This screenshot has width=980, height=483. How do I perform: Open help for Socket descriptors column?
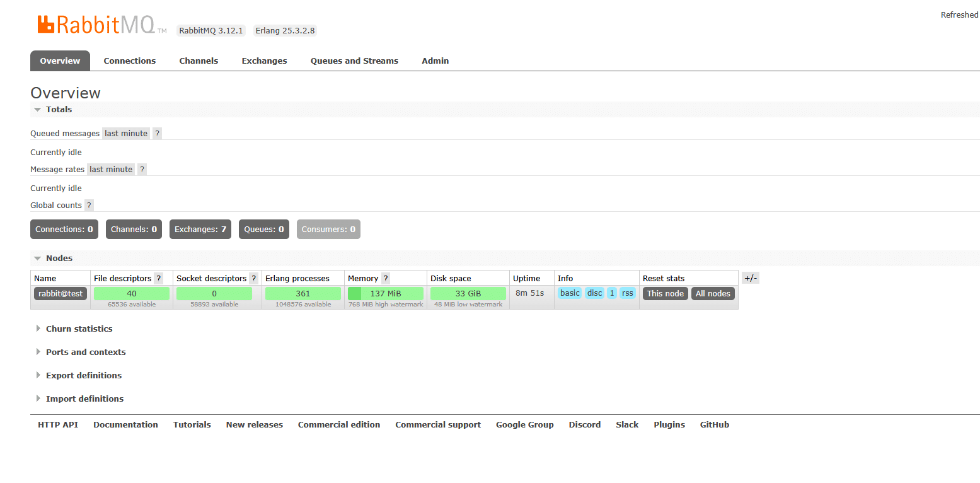[253, 278]
